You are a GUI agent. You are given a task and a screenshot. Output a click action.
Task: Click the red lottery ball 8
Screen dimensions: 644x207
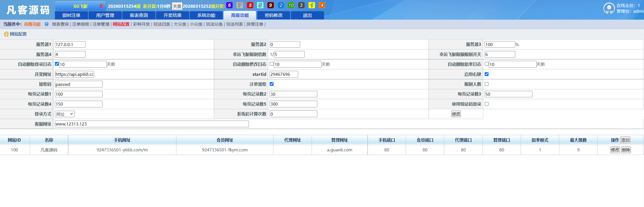(250, 5)
